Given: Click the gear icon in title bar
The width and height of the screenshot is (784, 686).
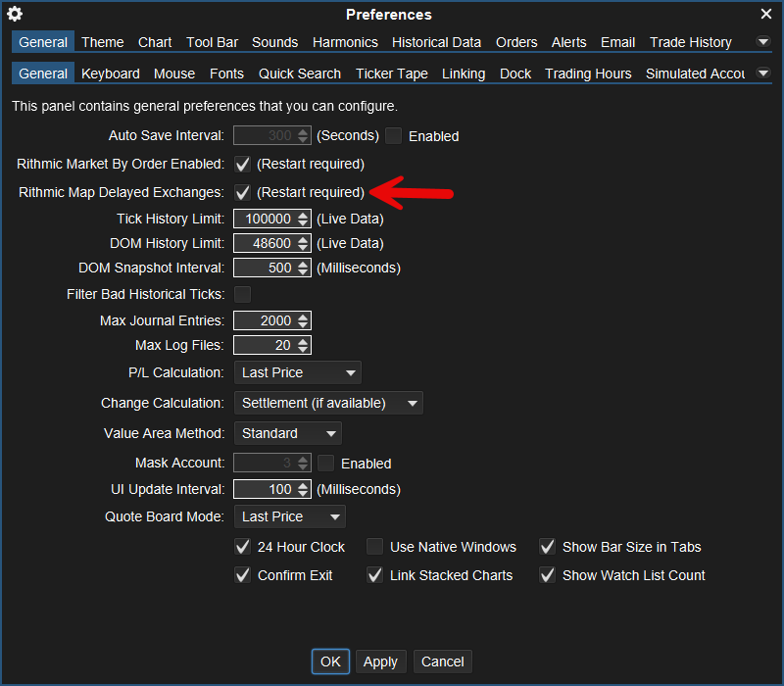Looking at the screenshot, I should [x=15, y=14].
